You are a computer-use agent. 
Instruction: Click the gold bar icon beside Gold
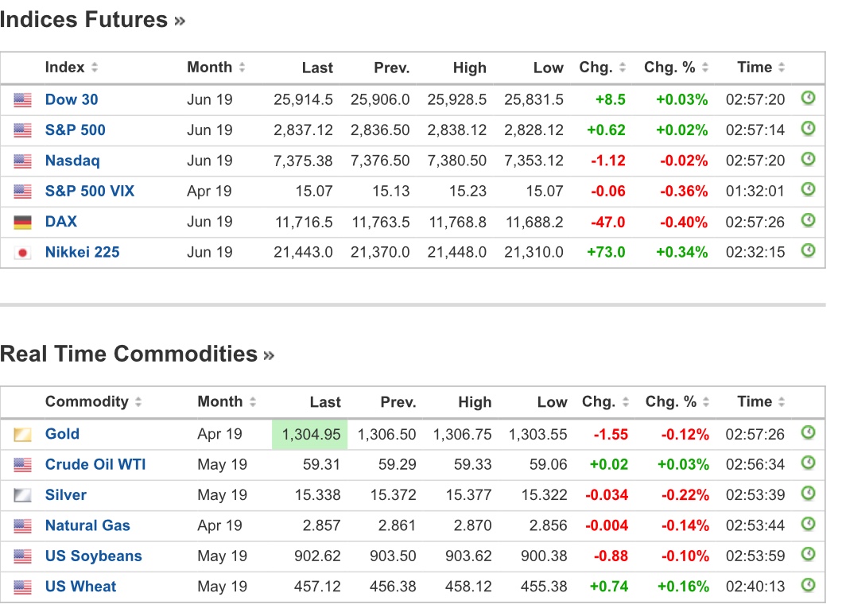[22, 435]
